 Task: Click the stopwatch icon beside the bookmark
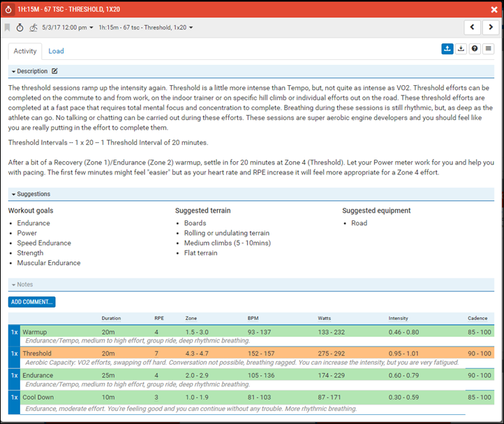(x=20, y=28)
